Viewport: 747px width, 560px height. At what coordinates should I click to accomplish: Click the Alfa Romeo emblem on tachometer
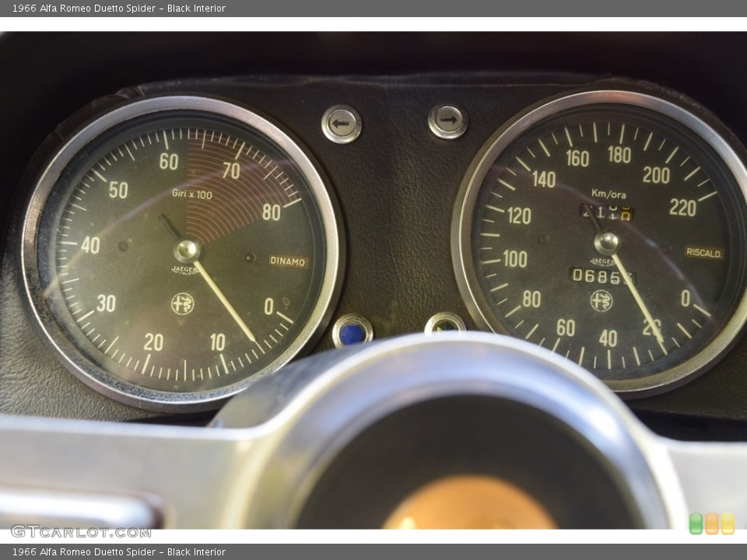[x=182, y=304]
